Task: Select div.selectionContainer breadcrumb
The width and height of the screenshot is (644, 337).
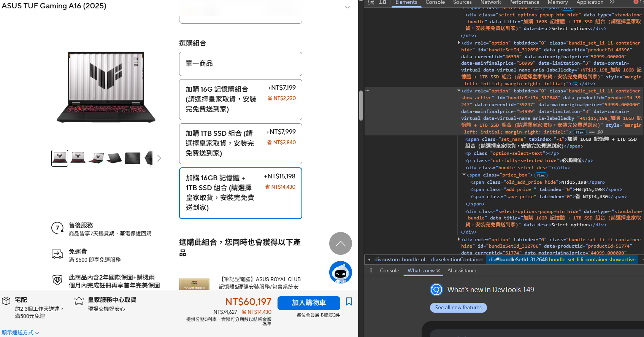Action: click(457, 260)
